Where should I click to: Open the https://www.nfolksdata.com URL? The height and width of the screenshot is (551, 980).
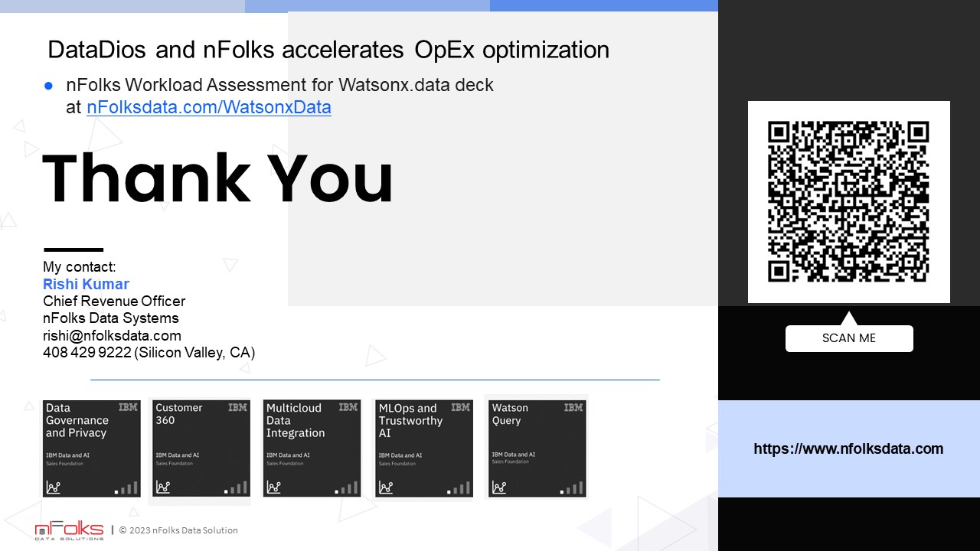tap(848, 449)
